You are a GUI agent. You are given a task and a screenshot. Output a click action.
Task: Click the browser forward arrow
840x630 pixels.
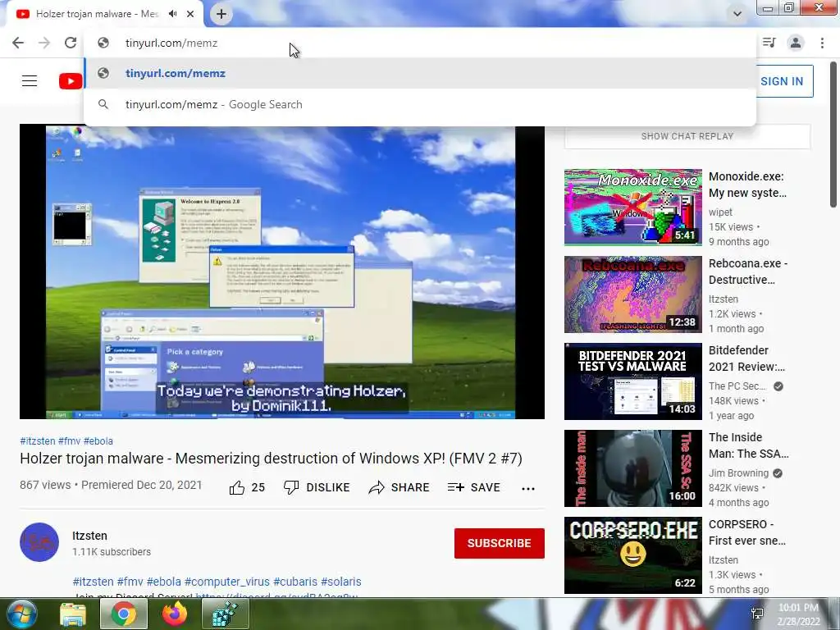44,43
